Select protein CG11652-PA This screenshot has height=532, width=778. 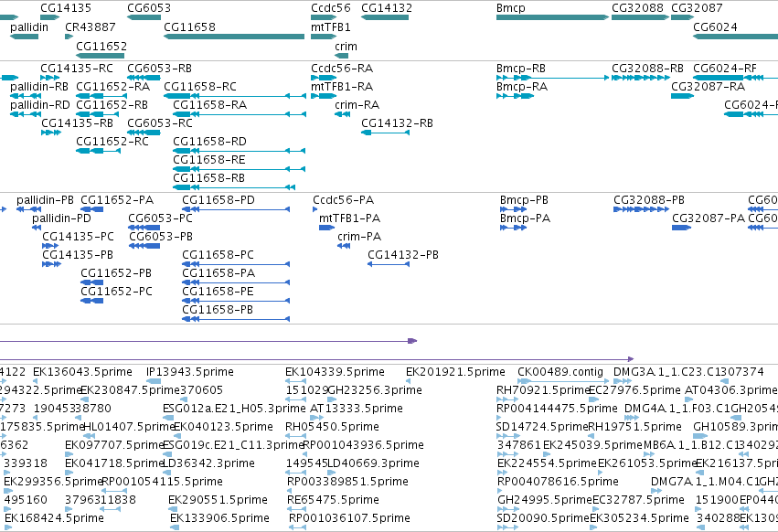[92, 209]
